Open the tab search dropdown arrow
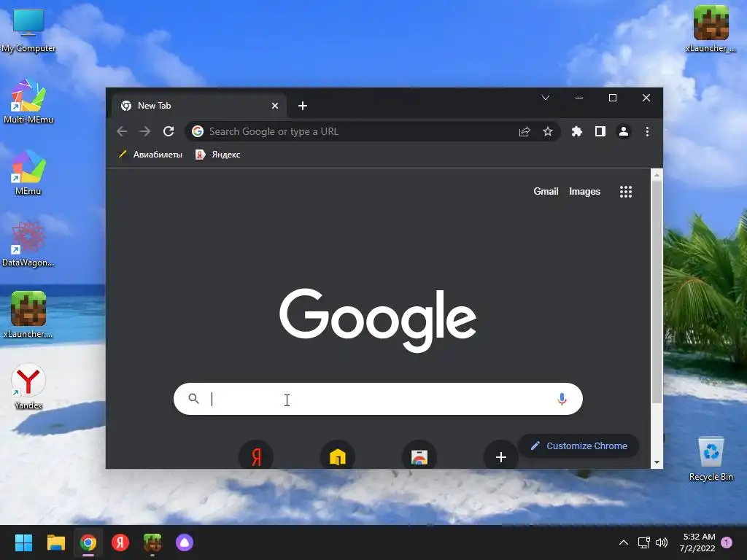The width and height of the screenshot is (747, 560). click(x=546, y=98)
